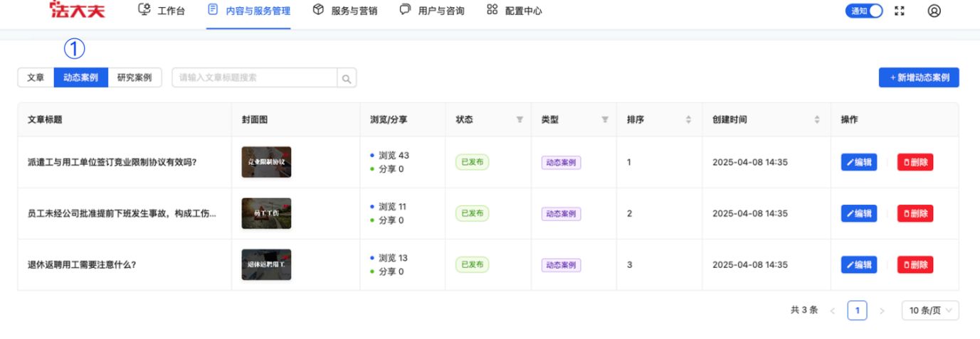Screen dimensions: 980x339
Task: Open the 状态 column filter icon
Action: (520, 119)
